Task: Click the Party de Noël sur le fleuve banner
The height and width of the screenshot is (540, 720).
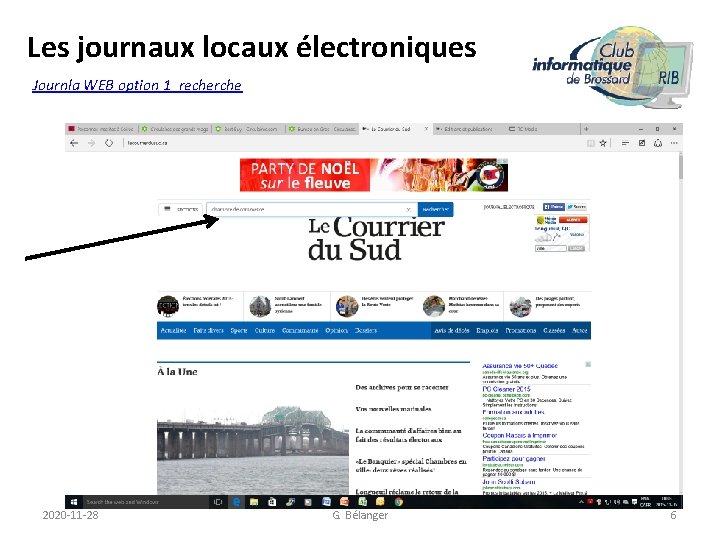Action: point(374,175)
